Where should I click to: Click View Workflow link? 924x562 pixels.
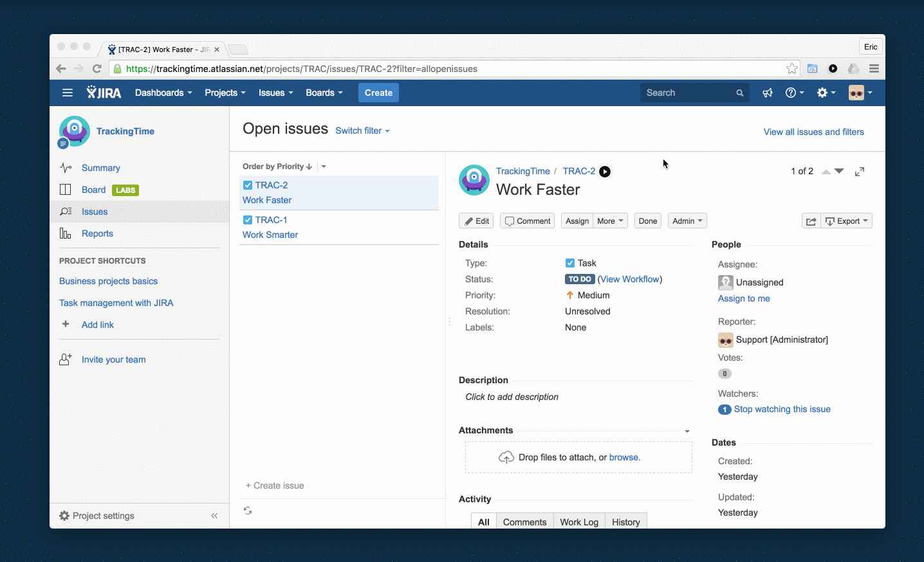pyautogui.click(x=630, y=279)
